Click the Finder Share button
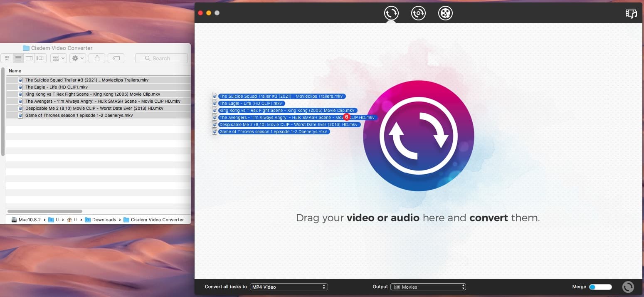This screenshot has height=297, width=644. [97, 58]
